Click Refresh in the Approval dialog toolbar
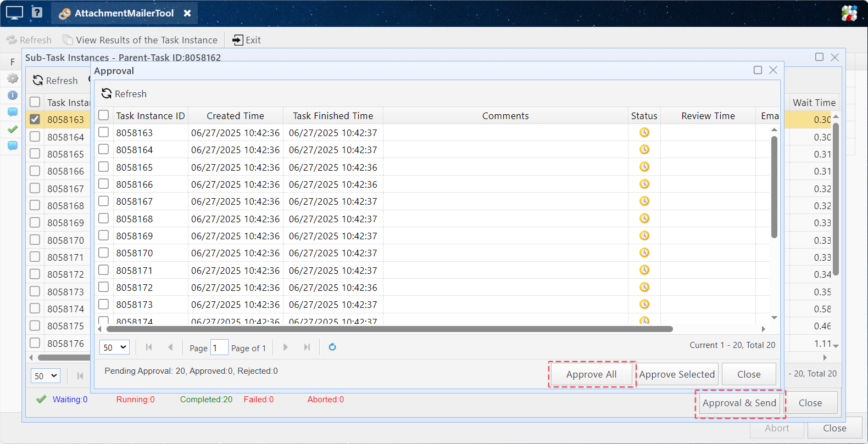Image resolution: width=868 pixels, height=444 pixels. point(124,94)
